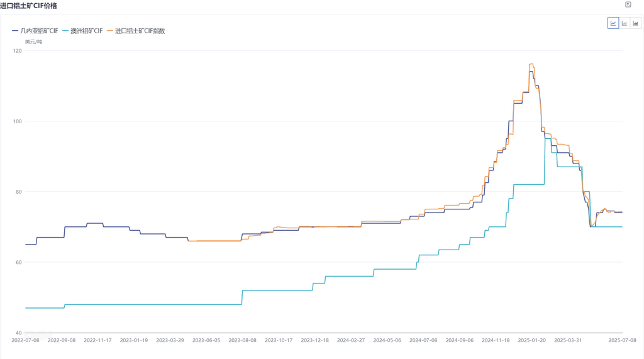Click the 进口铝土矿CIF价格 chart title
This screenshot has width=644, height=359.
point(28,6)
